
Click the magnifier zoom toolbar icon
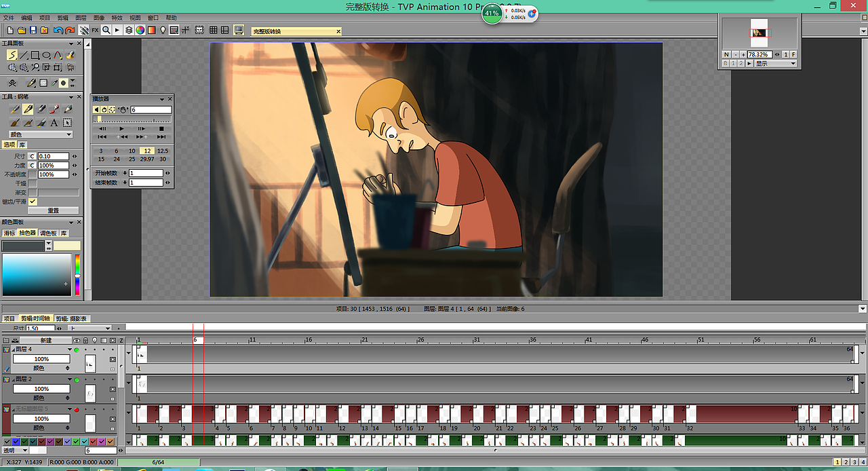tap(106, 30)
